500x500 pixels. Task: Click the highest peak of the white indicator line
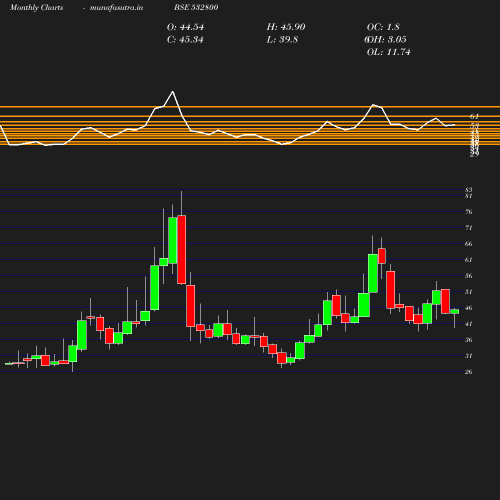tap(173, 91)
